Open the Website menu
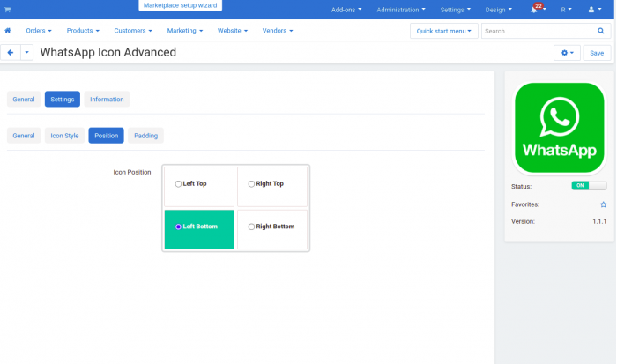The width and height of the screenshot is (617, 364). (x=233, y=30)
